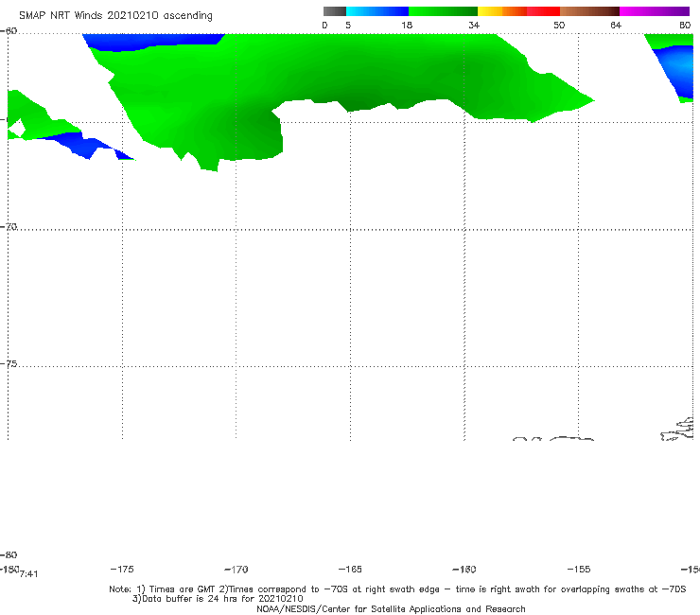Click the latitude label '-80'
Image resolution: width=700 pixels, height=615 pixels.
point(9,554)
